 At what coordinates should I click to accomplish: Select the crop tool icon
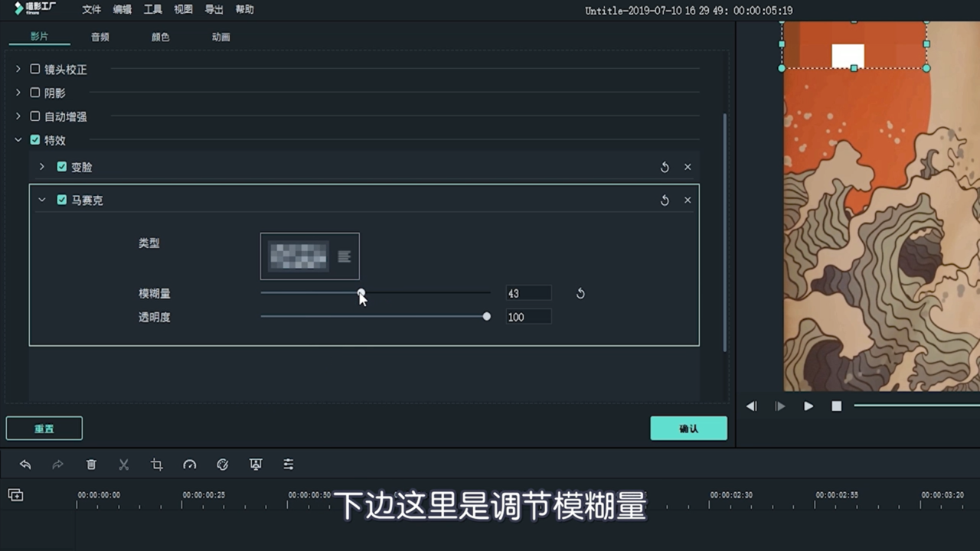click(157, 465)
